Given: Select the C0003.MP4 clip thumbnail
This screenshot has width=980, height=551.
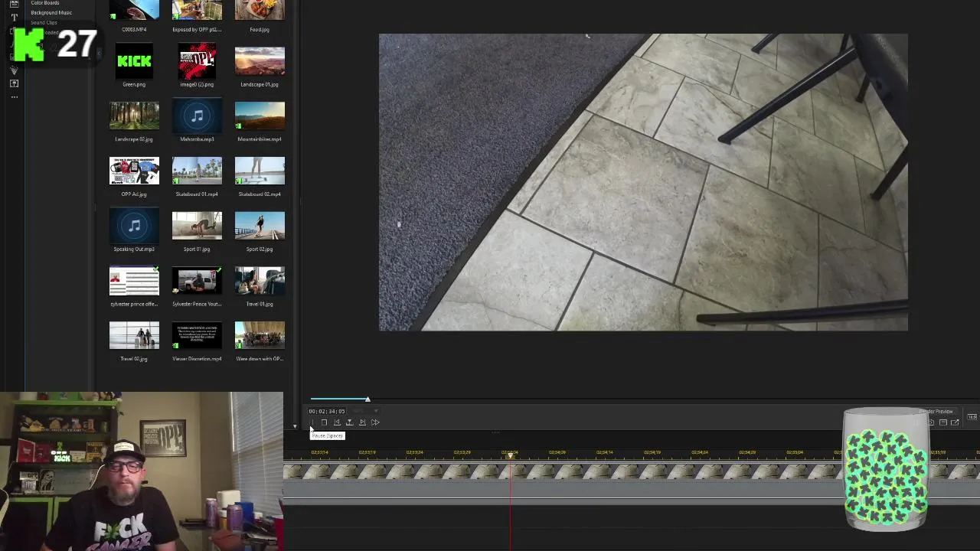Looking at the screenshot, I should point(134,10).
